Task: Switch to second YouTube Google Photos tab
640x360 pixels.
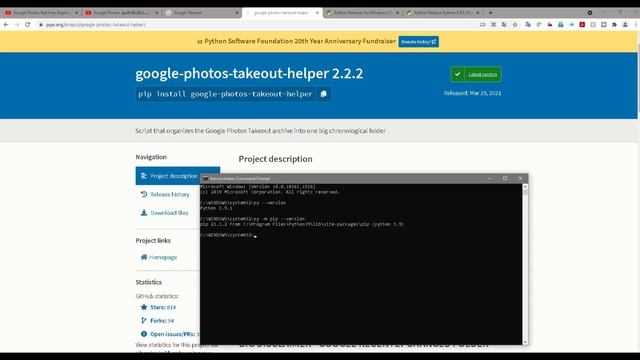Action: point(121,13)
